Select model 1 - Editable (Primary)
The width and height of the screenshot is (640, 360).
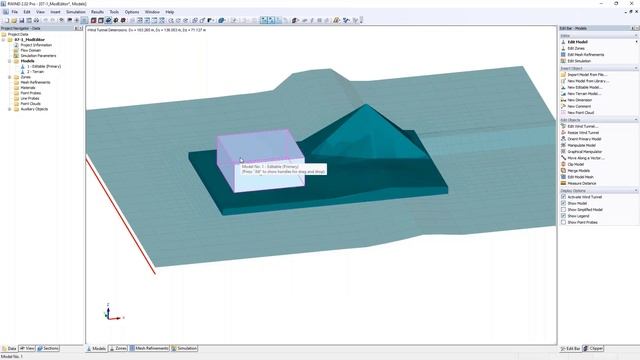click(x=44, y=66)
